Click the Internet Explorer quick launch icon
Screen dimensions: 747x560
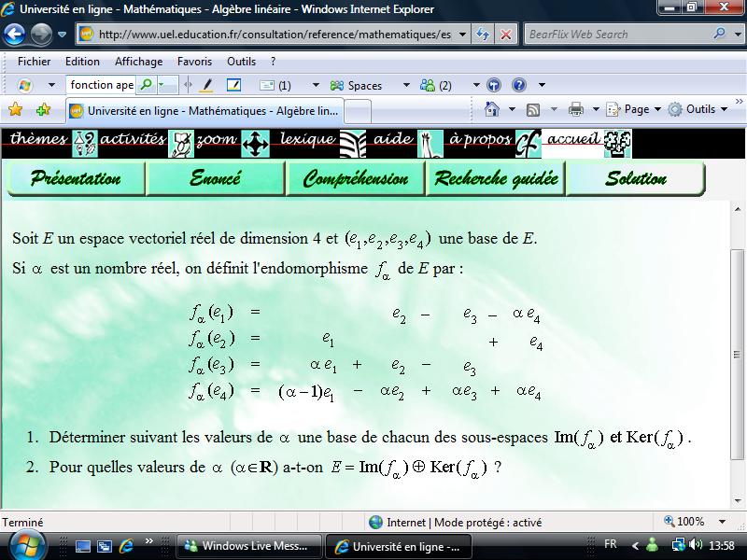pyautogui.click(x=126, y=546)
